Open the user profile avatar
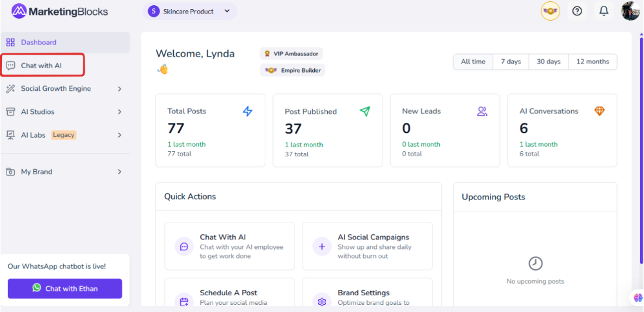Screen dimensions: 644x312 [630, 11]
